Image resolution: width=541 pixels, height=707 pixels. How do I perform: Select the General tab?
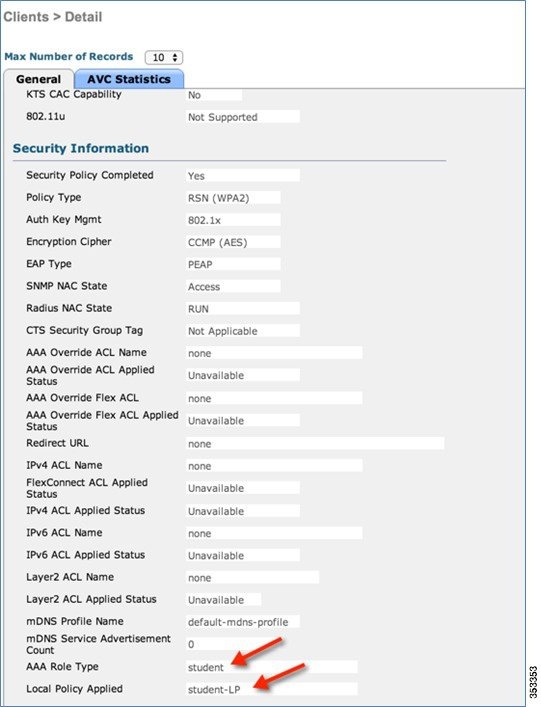tap(38, 79)
